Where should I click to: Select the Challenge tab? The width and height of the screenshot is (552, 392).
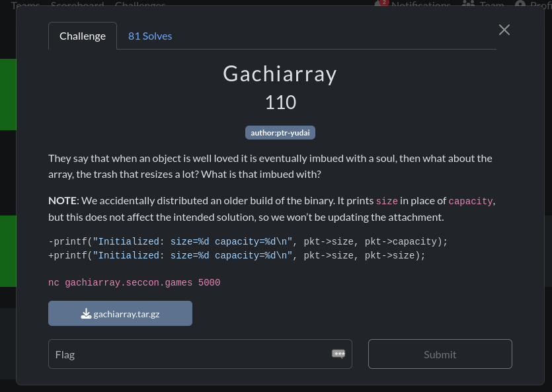[83, 36]
